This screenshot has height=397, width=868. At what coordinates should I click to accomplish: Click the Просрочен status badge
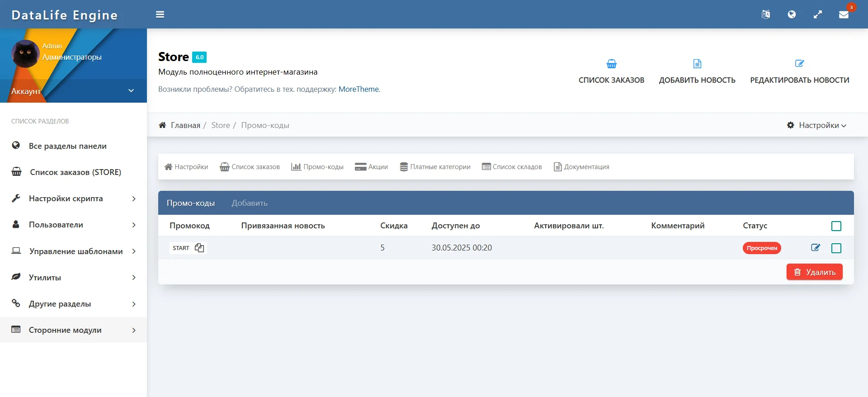pyautogui.click(x=762, y=248)
